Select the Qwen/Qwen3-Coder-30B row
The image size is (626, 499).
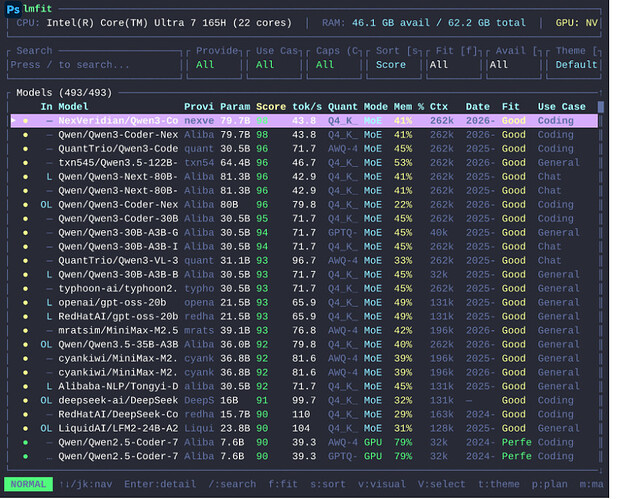point(304,219)
